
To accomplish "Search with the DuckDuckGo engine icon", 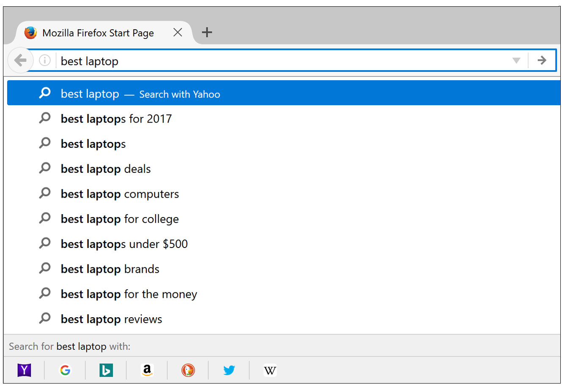I will [188, 370].
